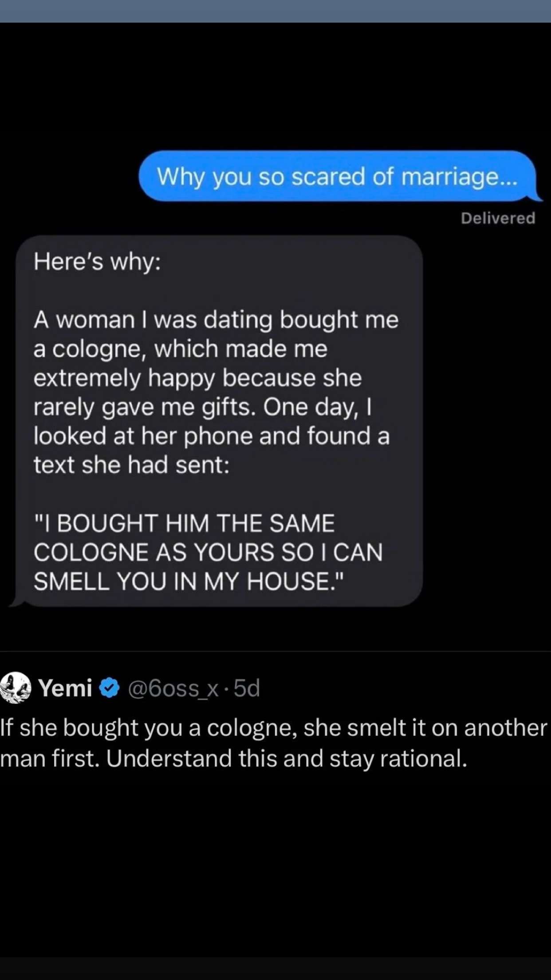Viewport: 551px width, 980px height.
Task: Tap the 'text she had sent:' line
Action: coord(131,465)
